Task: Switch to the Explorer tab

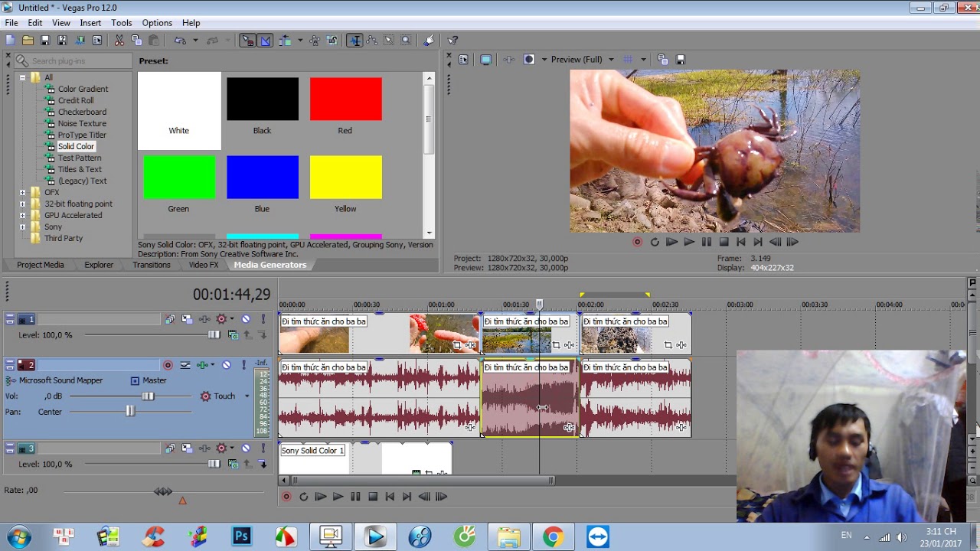Action: point(99,265)
